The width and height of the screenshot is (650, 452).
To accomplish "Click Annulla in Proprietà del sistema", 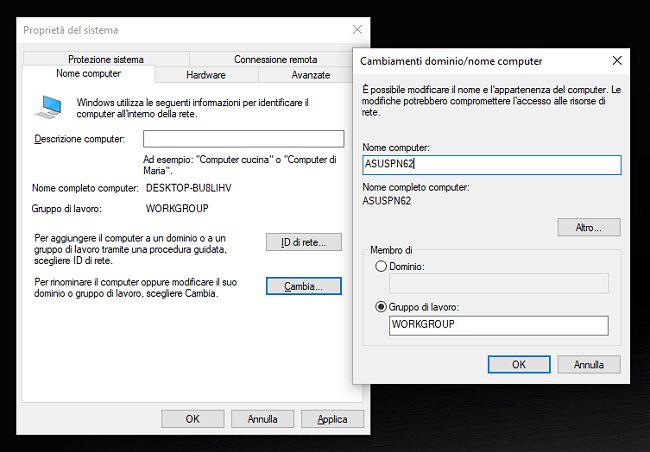I will click(262, 419).
